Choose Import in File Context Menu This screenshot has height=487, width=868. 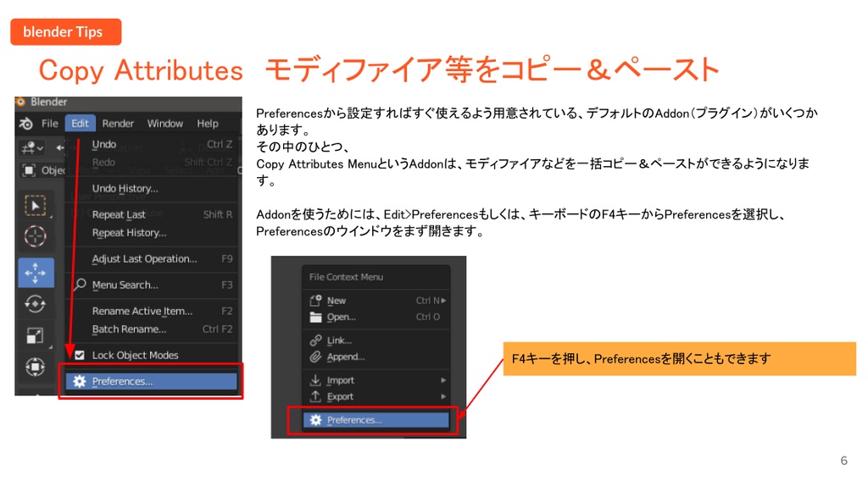(x=376, y=380)
